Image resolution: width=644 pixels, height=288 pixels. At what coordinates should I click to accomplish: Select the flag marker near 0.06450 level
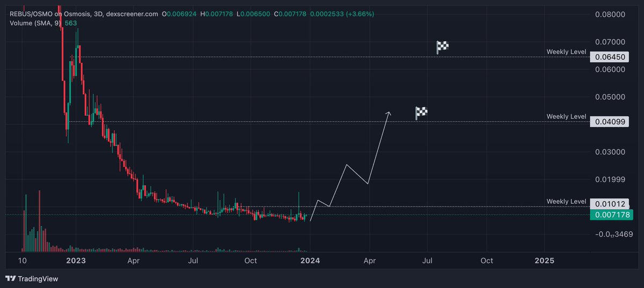pos(442,47)
